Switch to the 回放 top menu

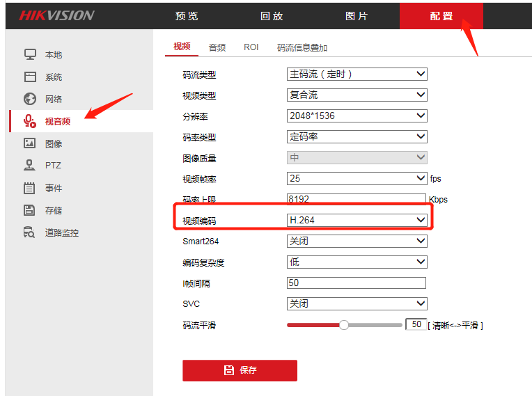coord(272,16)
